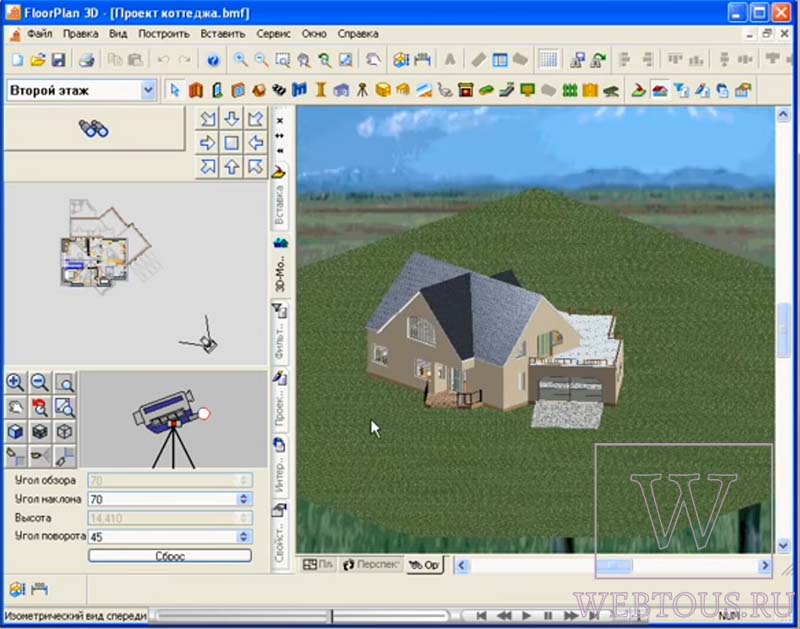The image size is (800, 629).
Task: Click the right arrow view direction button
Action: [208, 143]
